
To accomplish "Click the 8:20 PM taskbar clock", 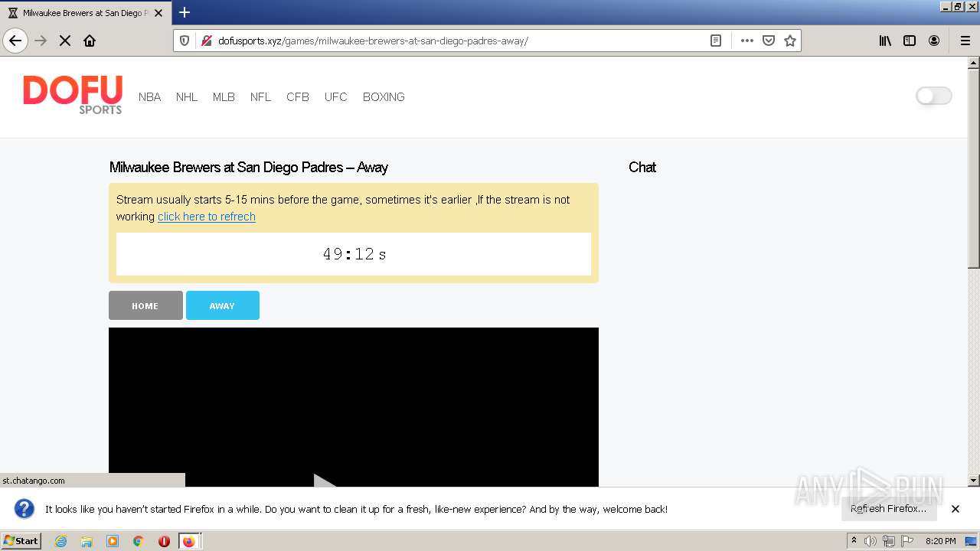I will pos(940,541).
